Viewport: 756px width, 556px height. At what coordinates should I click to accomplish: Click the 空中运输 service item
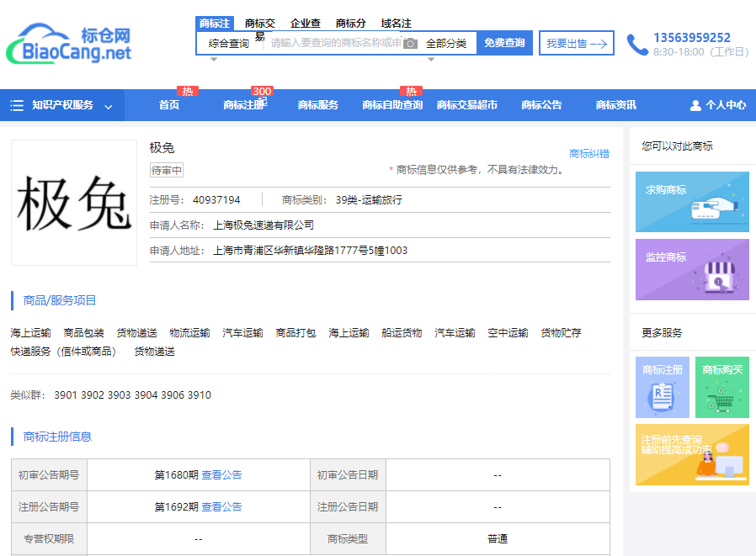click(x=508, y=333)
